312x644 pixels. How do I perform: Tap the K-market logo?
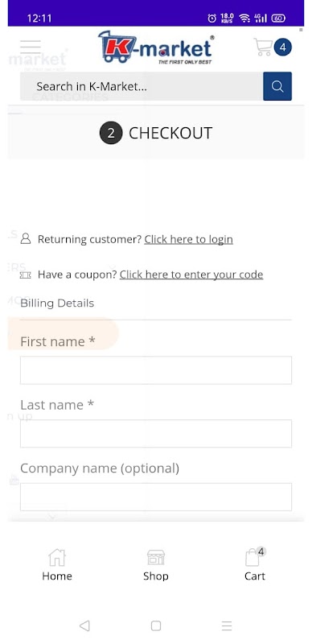(x=156, y=47)
